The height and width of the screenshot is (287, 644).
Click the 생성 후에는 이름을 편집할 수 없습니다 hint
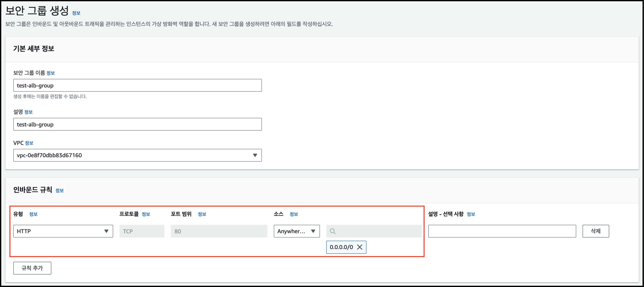pos(50,97)
